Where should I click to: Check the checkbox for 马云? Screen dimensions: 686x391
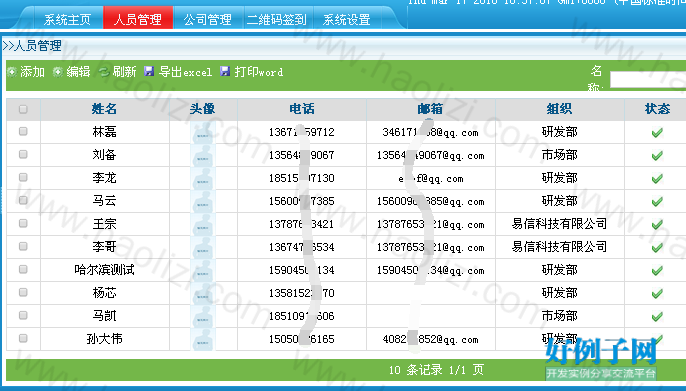[x=23, y=200]
